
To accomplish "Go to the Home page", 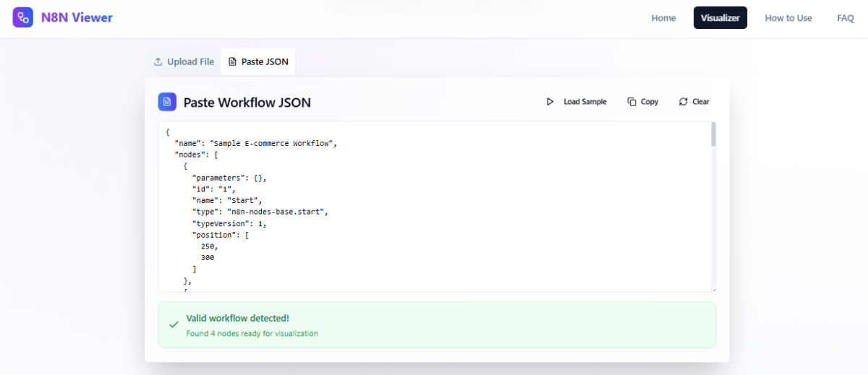I will tap(663, 18).
